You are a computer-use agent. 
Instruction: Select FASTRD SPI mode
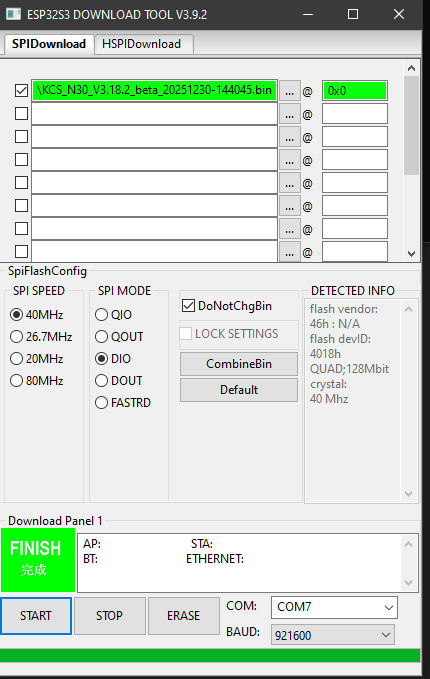(x=123, y=403)
